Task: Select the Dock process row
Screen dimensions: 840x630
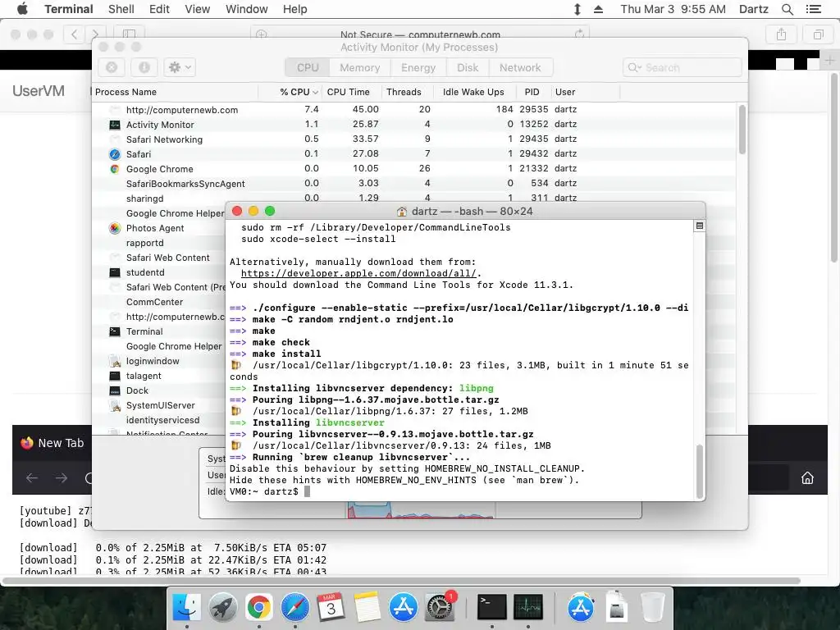Action: 159,390
